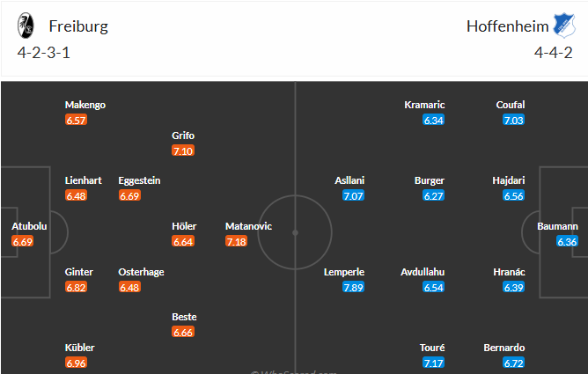Image resolution: width=588 pixels, height=374 pixels.
Task: Click Freiburg's 4-2-3-1 formation label
Action: [43, 53]
